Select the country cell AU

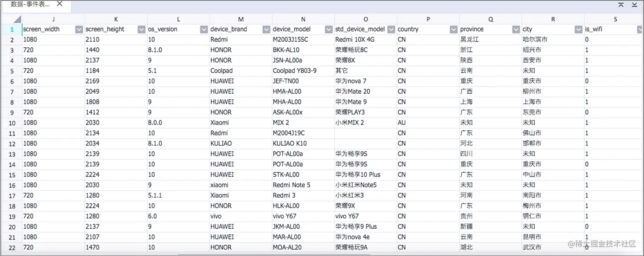pyautogui.click(x=428, y=123)
